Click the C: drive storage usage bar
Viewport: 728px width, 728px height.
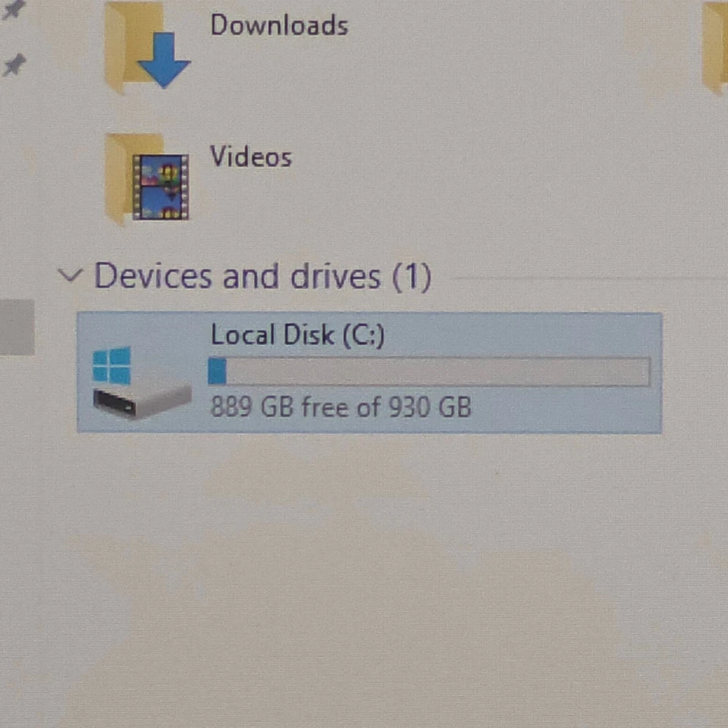click(x=429, y=372)
